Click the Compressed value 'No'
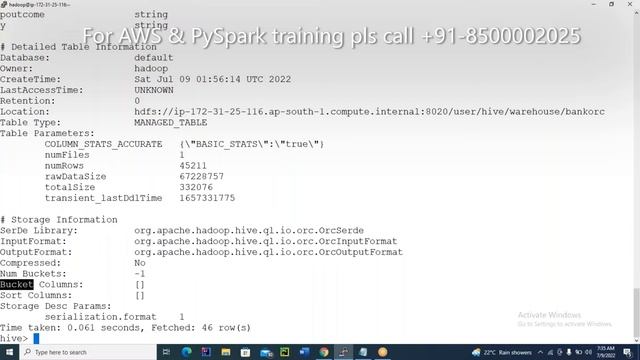 coord(140,263)
